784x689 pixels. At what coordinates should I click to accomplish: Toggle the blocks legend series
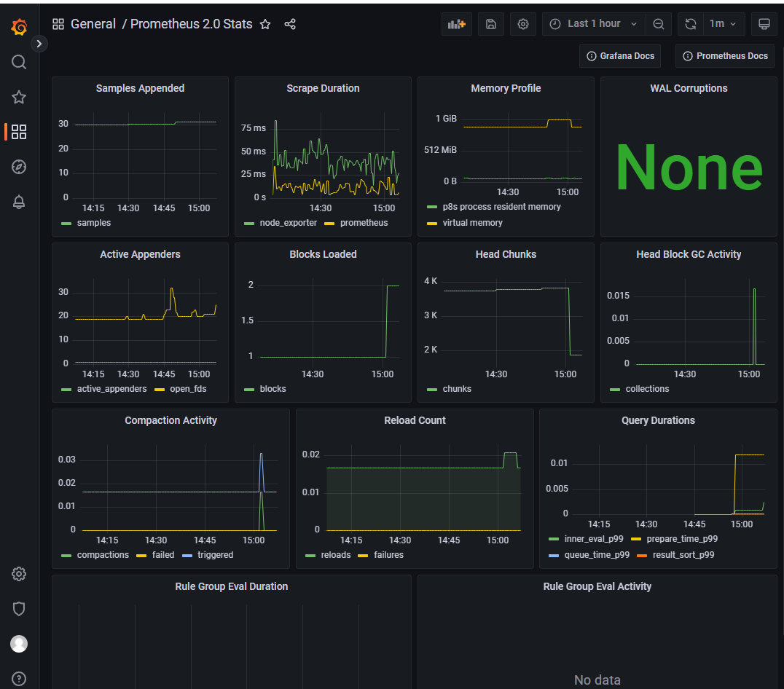tap(273, 389)
